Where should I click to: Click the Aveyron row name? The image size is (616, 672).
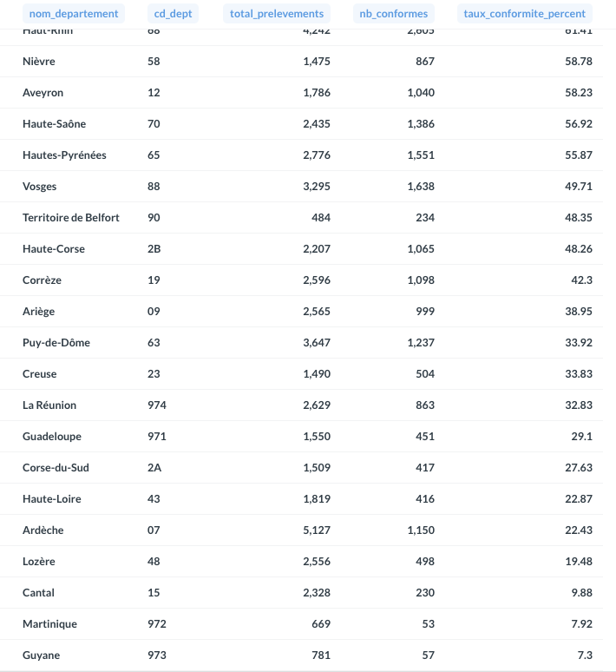pyautogui.click(x=43, y=93)
